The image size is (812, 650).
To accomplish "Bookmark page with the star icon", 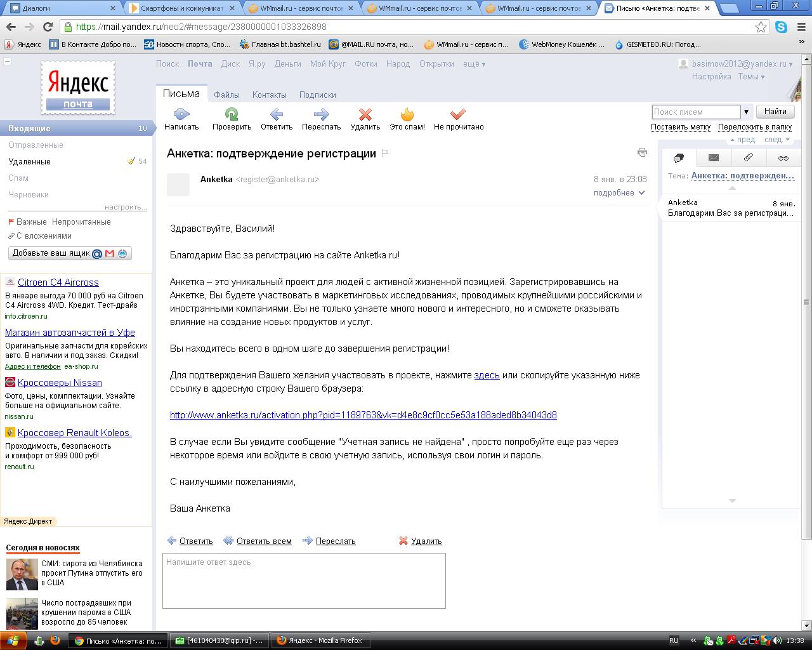I will pos(761,27).
